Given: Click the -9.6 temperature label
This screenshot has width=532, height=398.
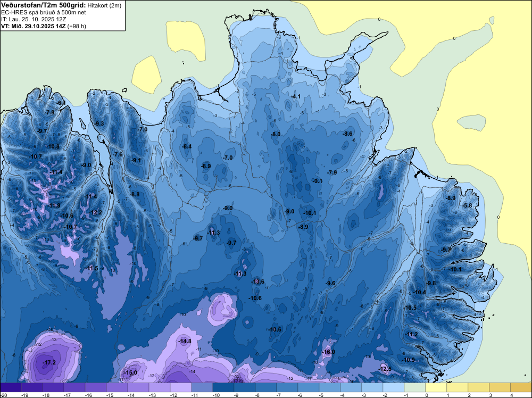Looking at the screenshot, I should (x=330, y=283).
